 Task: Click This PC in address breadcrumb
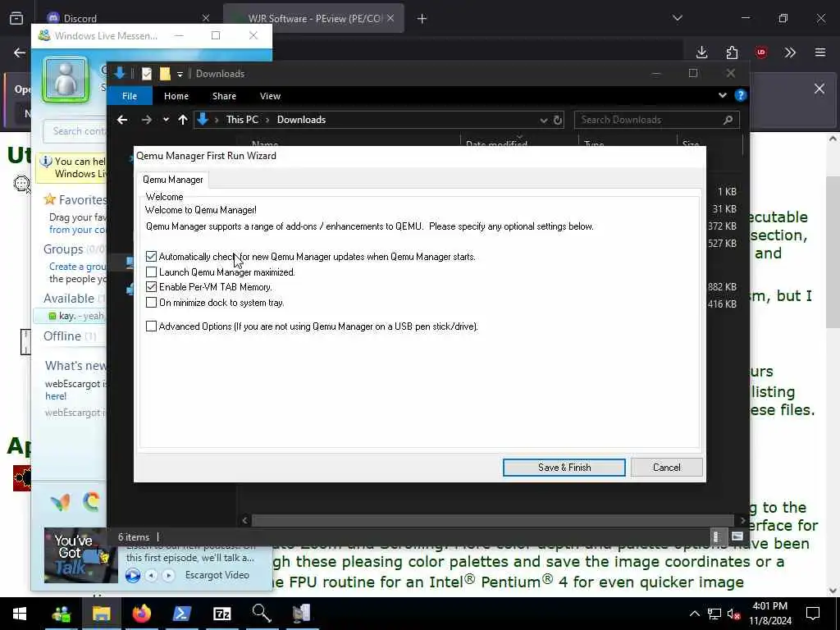(x=242, y=120)
